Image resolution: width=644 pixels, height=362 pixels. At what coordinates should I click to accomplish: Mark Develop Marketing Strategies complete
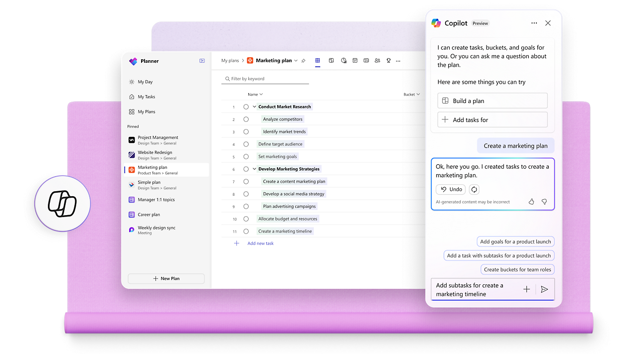246,169
